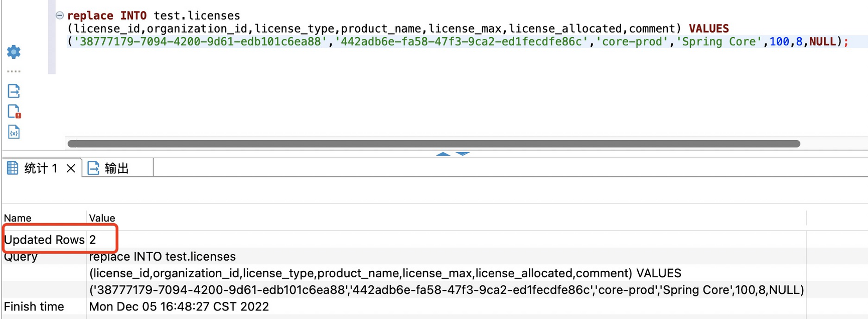
Task: Click the Value column header
Action: click(x=102, y=218)
